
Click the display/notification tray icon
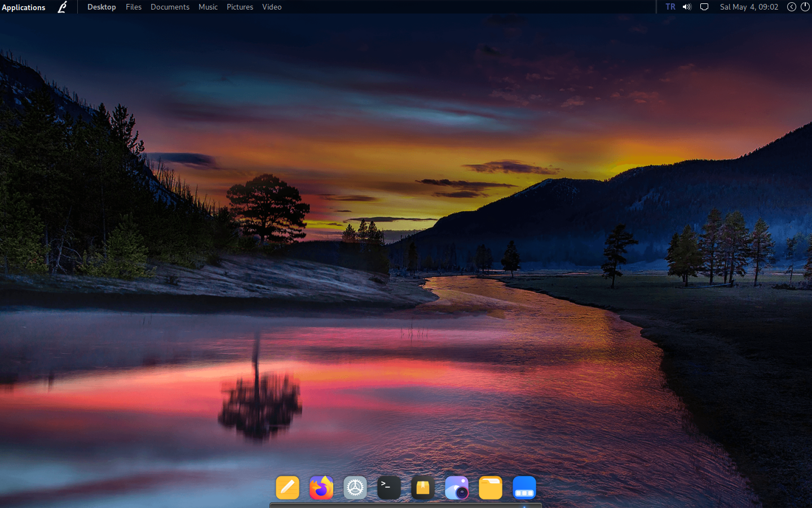704,7
